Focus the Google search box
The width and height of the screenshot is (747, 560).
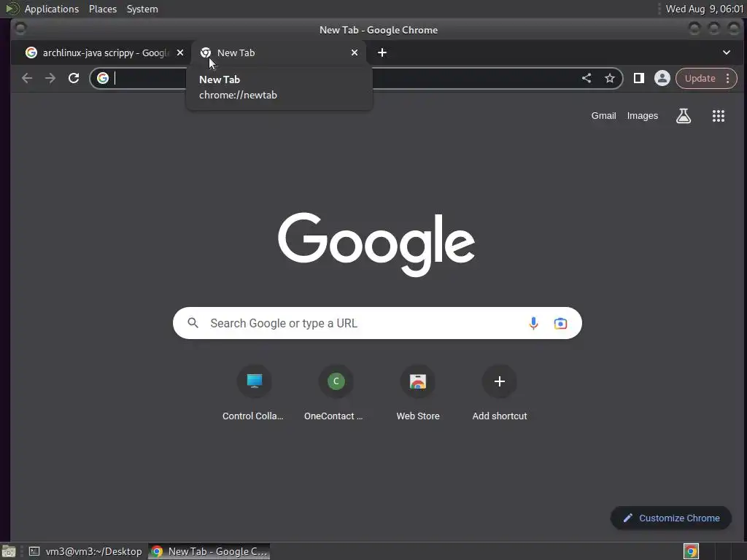point(377,323)
